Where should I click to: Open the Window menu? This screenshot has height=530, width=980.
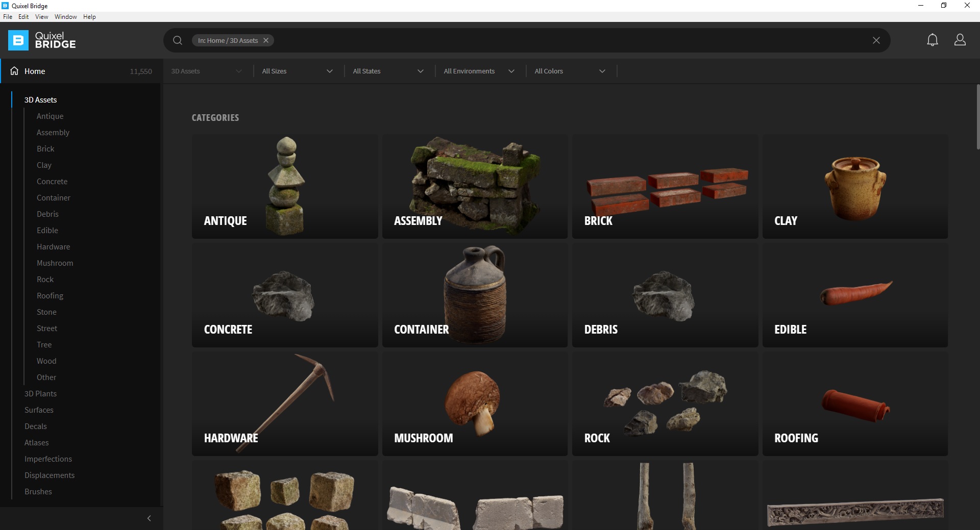(65, 17)
